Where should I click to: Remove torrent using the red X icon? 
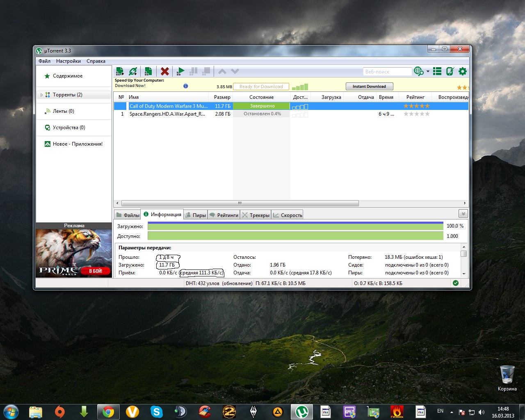click(x=165, y=71)
